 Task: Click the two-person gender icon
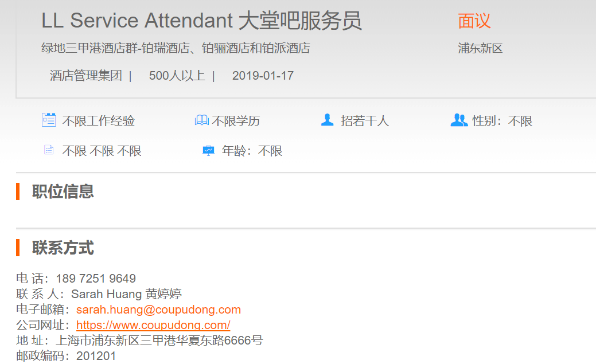point(459,120)
